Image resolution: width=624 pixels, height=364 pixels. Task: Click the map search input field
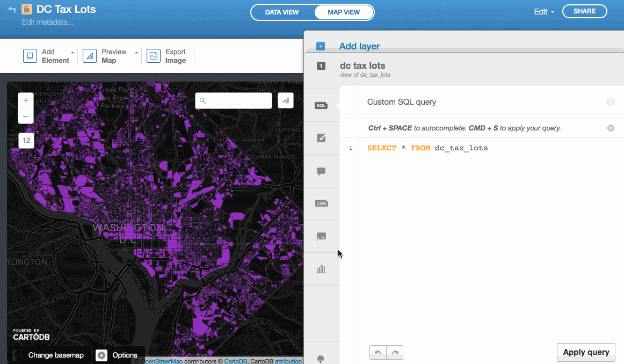point(241,100)
